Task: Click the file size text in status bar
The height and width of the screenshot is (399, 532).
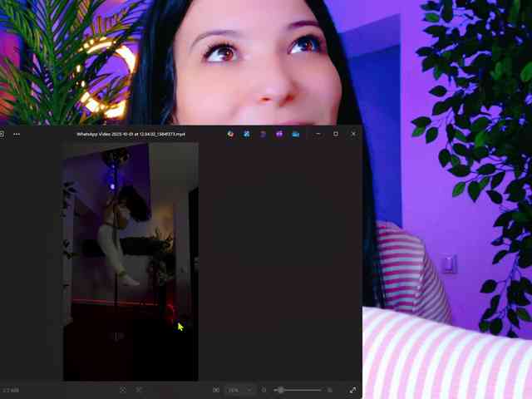Action: (x=11, y=390)
